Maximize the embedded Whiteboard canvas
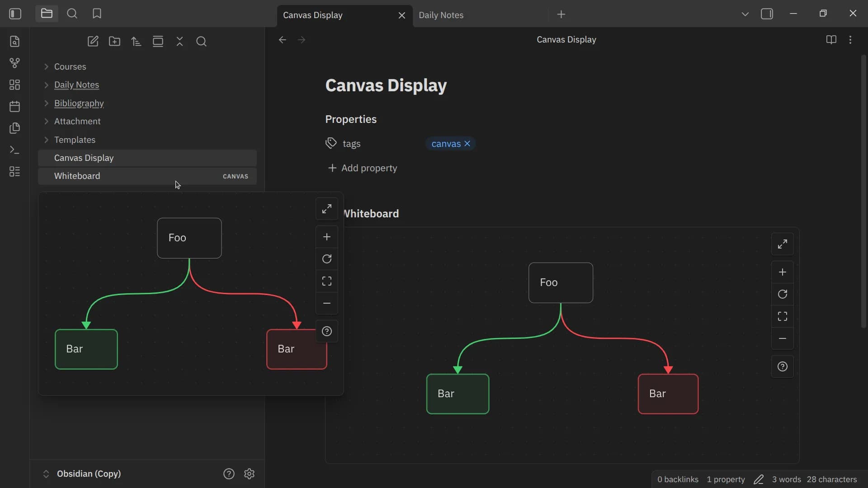This screenshot has width=868, height=488. [783, 244]
